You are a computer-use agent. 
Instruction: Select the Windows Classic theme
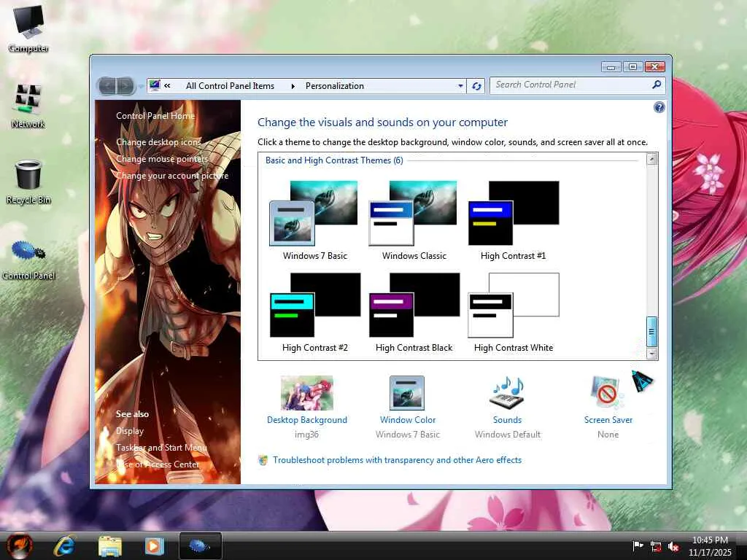(414, 220)
